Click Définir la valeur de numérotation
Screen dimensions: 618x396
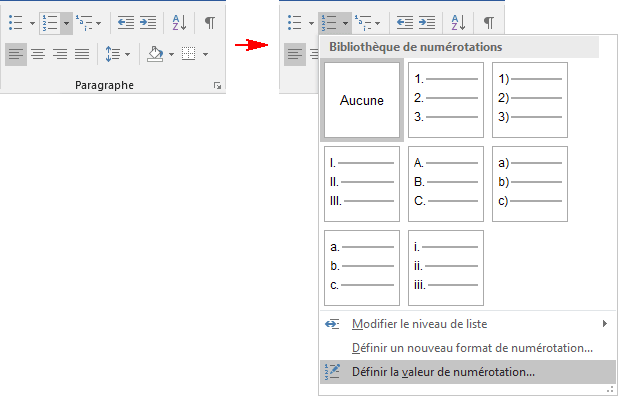[467, 372]
